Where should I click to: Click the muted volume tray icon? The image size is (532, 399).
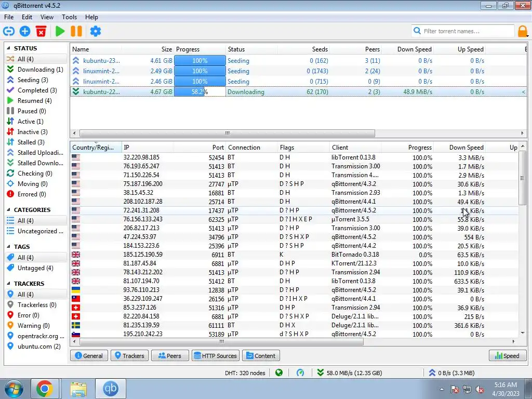pos(480,390)
